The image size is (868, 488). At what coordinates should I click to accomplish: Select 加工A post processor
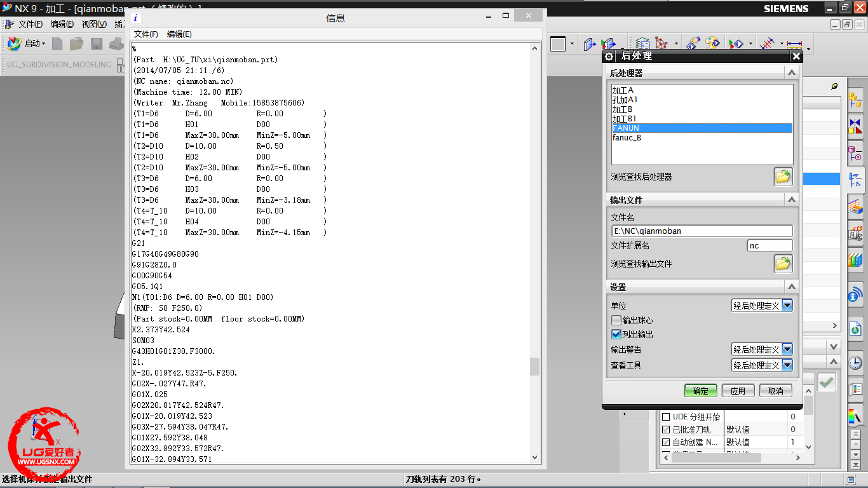click(x=702, y=90)
